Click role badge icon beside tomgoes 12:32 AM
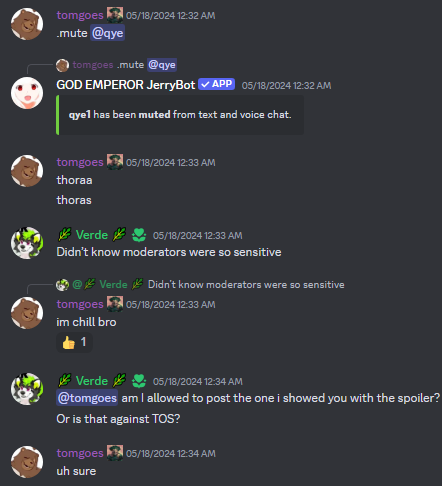442x486 pixels. pos(115,15)
